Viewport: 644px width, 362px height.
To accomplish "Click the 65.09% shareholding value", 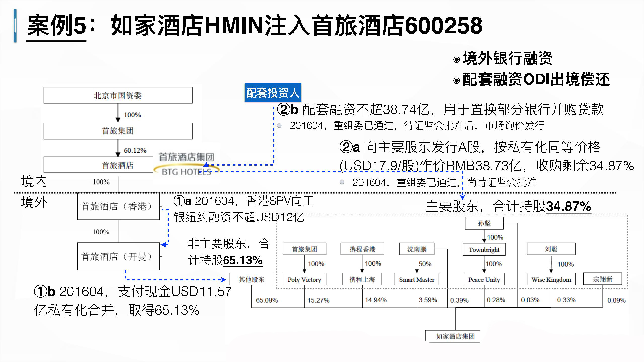I will coord(267,300).
